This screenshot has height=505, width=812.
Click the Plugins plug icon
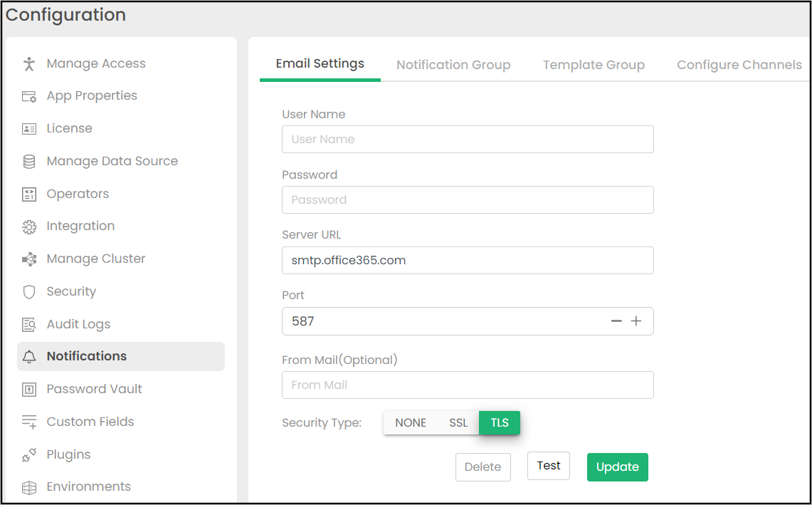(29, 454)
